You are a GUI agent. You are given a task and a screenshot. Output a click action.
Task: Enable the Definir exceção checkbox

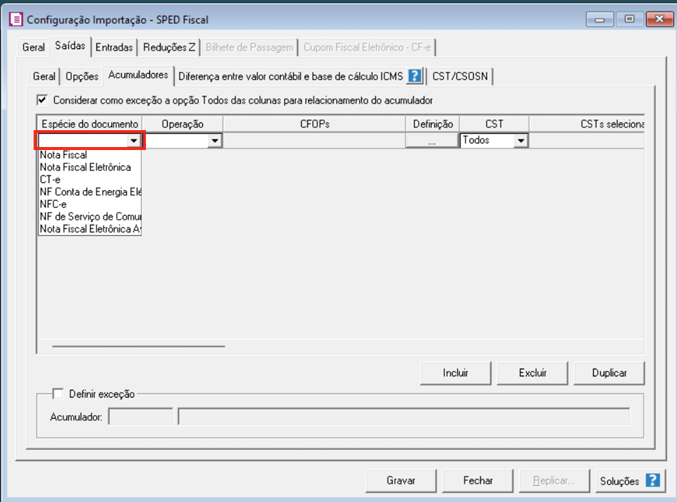click(58, 394)
